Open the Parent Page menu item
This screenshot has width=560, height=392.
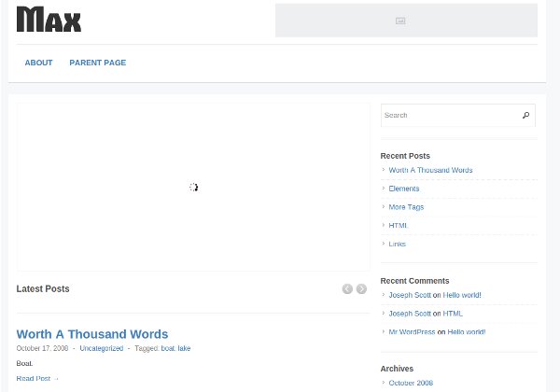[x=97, y=63]
